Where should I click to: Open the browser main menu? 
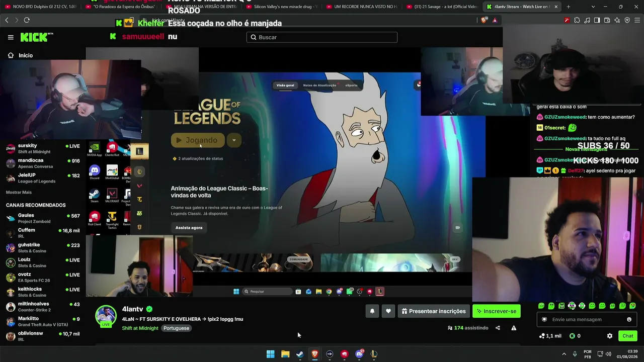pyautogui.click(x=637, y=20)
